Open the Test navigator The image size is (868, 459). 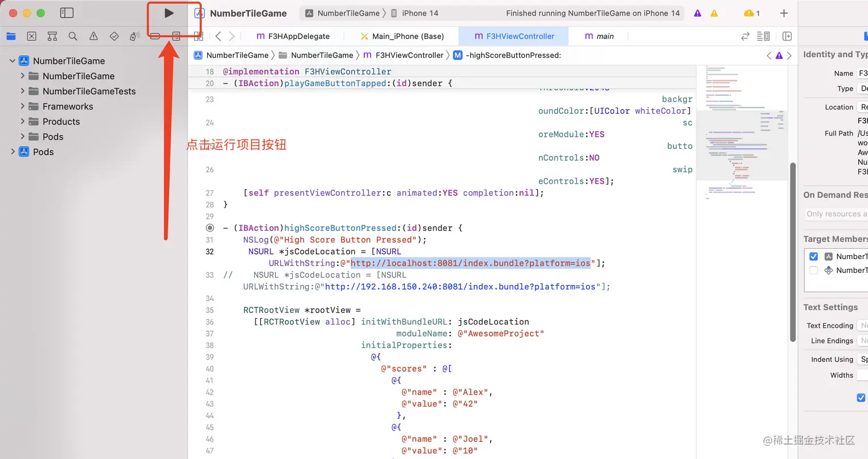click(x=114, y=36)
